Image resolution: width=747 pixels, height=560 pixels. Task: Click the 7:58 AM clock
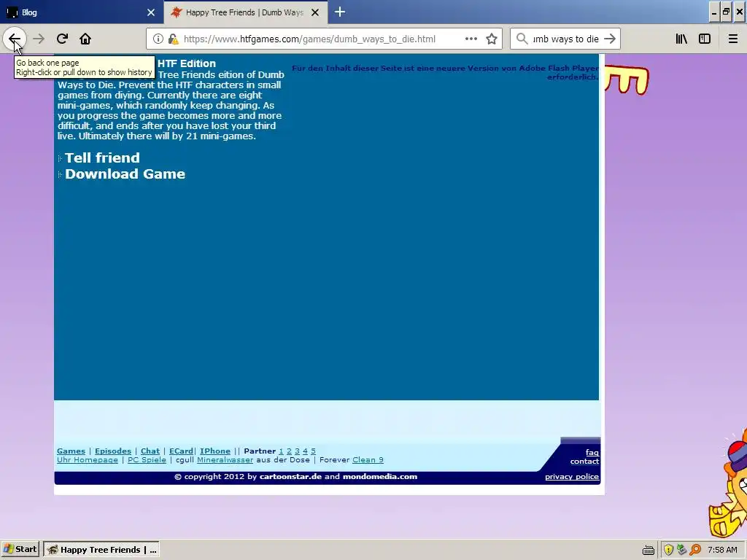[722, 550]
